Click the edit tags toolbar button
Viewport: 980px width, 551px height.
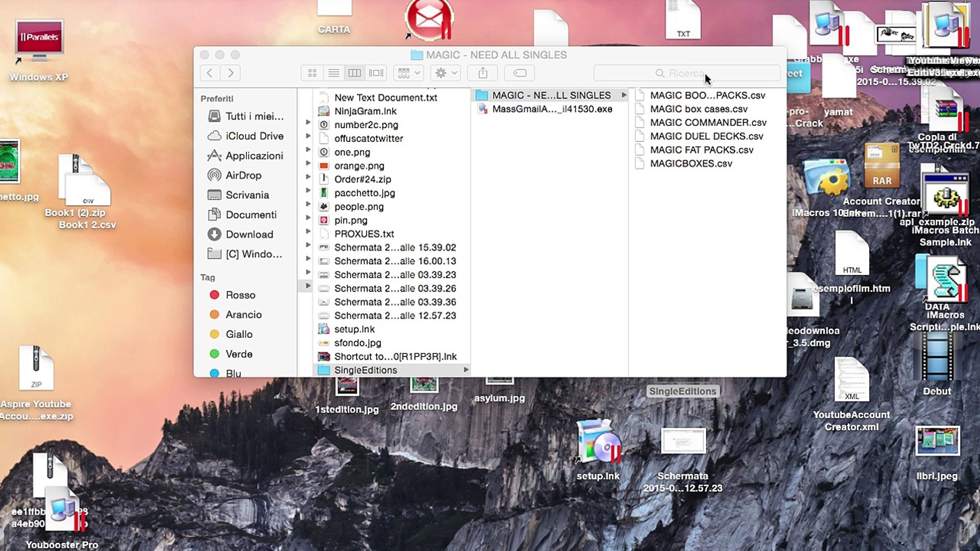click(520, 73)
